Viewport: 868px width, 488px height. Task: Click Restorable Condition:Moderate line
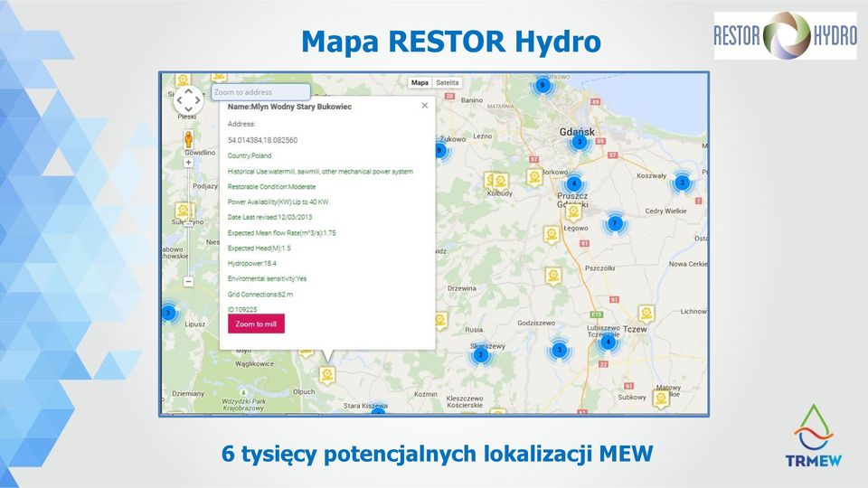pos(272,186)
